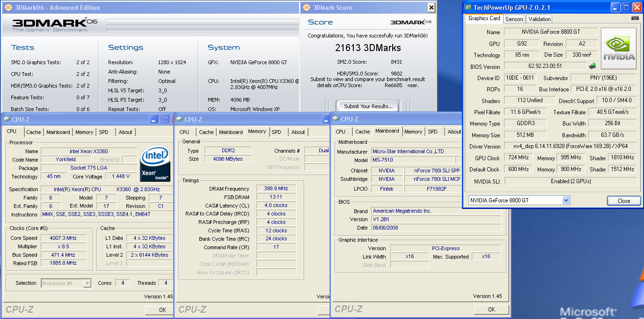Click the motherboard Model value MS-7510
The image size is (644, 319).
pos(412,160)
